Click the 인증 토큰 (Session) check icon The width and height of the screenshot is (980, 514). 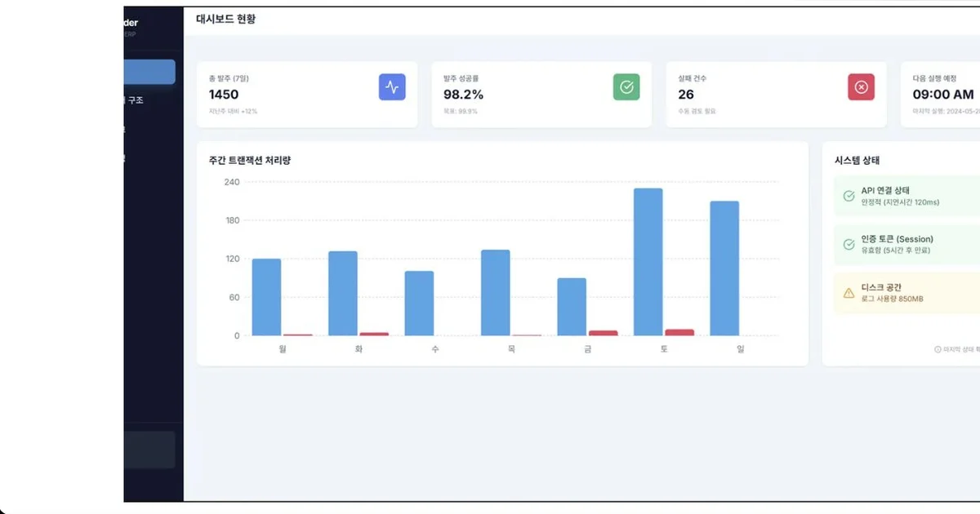click(x=849, y=244)
